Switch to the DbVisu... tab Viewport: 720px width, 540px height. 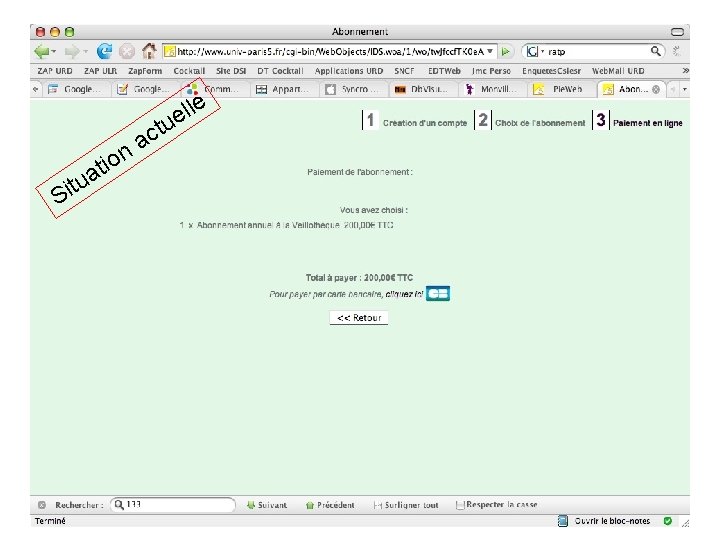[421, 89]
